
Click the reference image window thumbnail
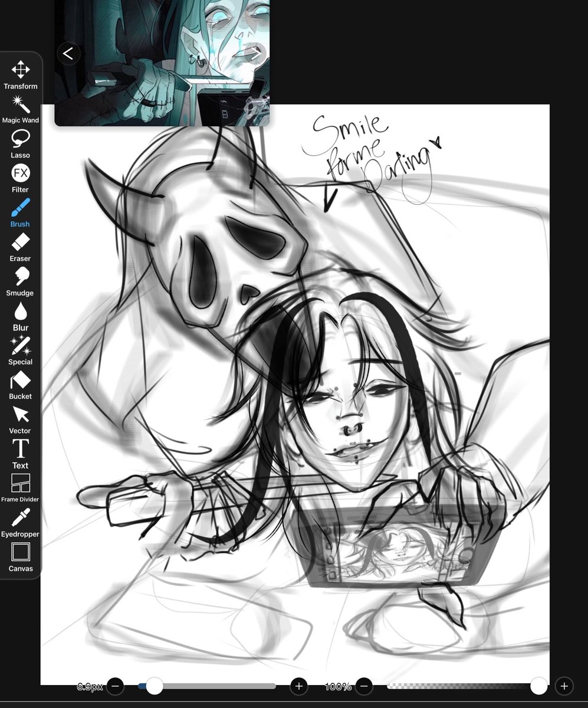point(162,63)
